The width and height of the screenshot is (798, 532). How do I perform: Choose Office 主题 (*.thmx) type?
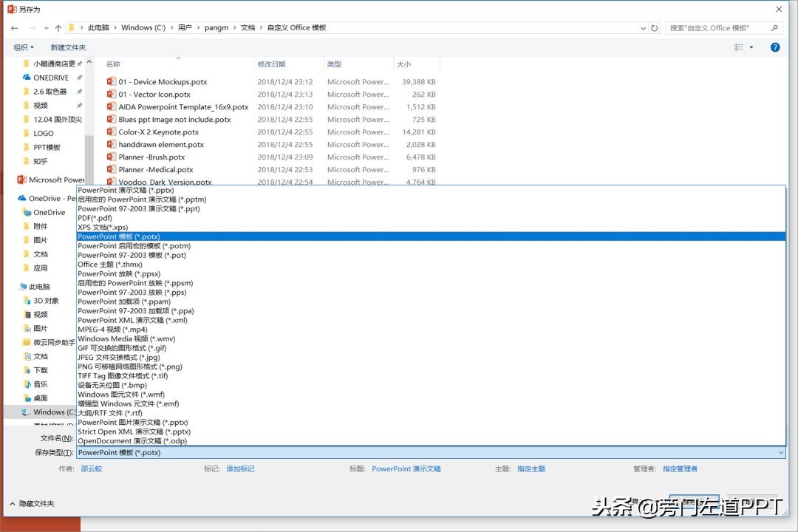click(431, 265)
